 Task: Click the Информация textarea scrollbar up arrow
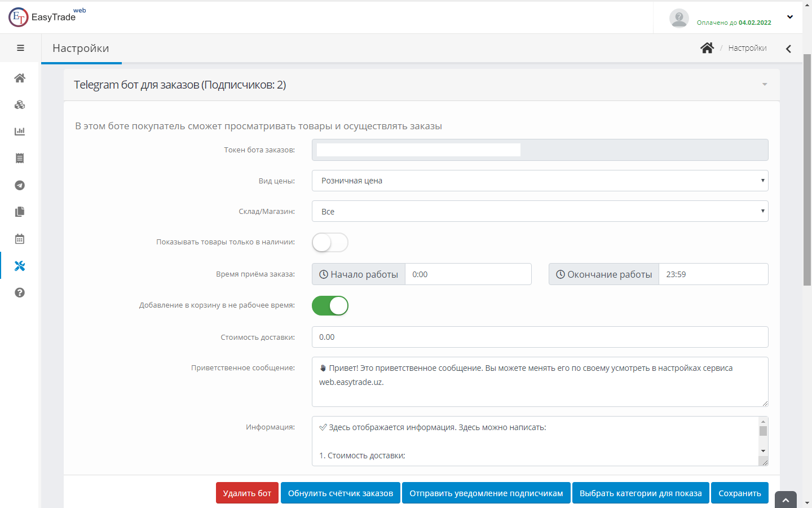tap(763, 422)
